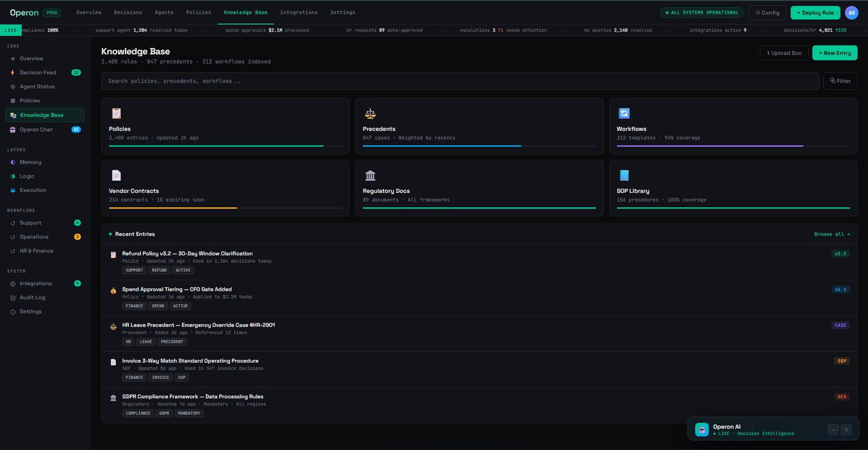This screenshot has height=450, width=868.
Task: Click the Operon AI chat avatar icon
Action: [x=702, y=429]
